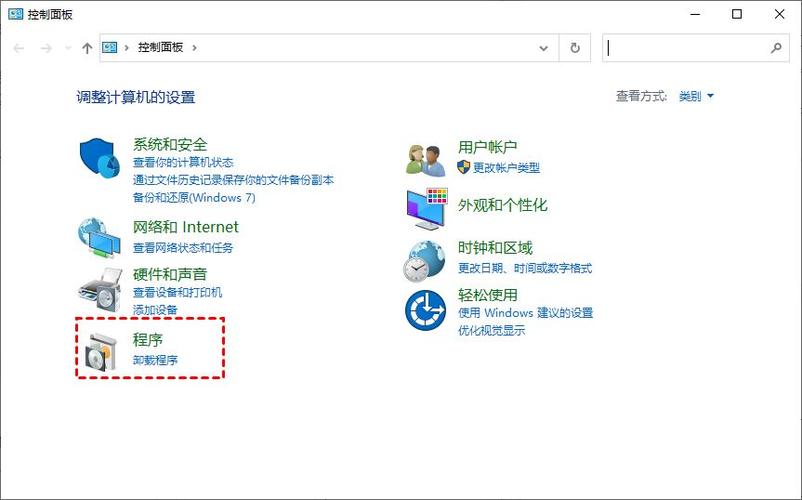Image resolution: width=802 pixels, height=500 pixels.
Task: Maximize the 控制面板 window
Action: (x=737, y=14)
